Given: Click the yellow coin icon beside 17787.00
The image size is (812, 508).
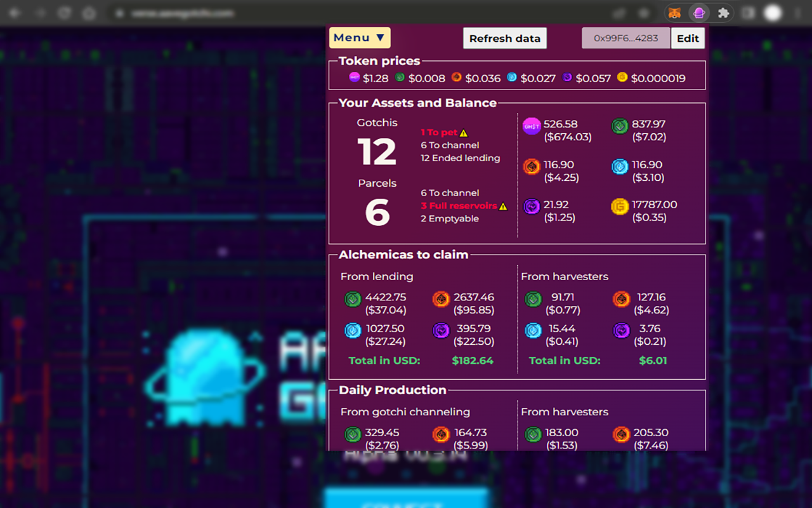Looking at the screenshot, I should [x=620, y=207].
